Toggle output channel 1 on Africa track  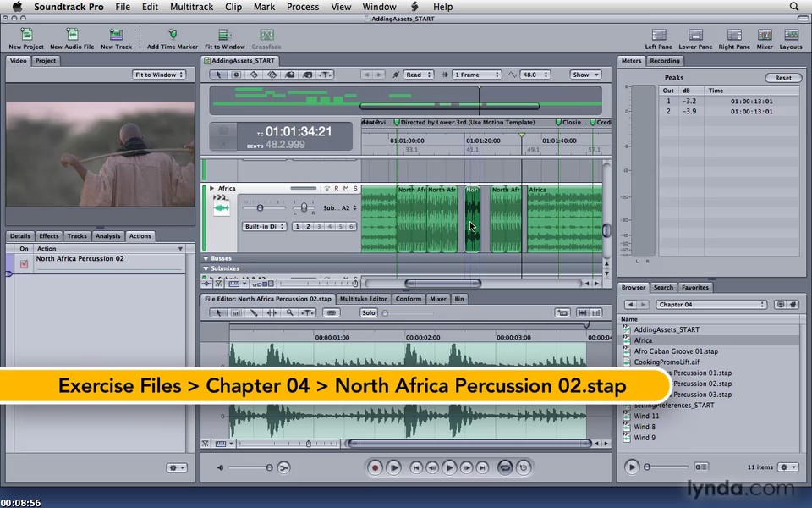coord(297,227)
